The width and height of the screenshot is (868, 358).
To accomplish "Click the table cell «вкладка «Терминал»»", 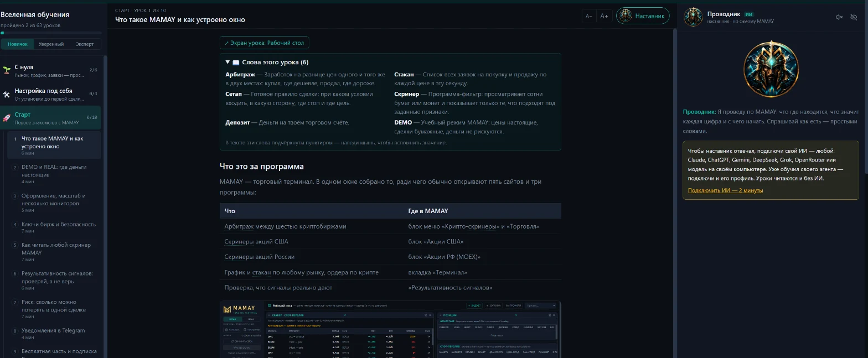I will point(482,272).
